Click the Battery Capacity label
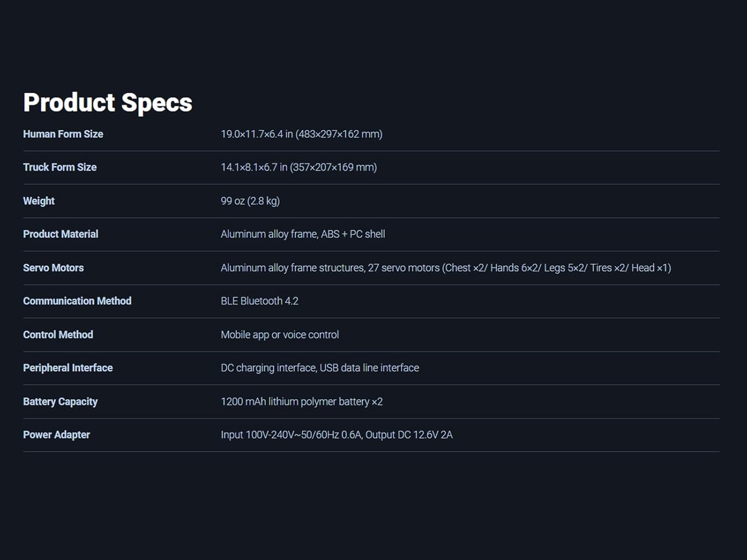This screenshot has width=747, height=560. 60,402
